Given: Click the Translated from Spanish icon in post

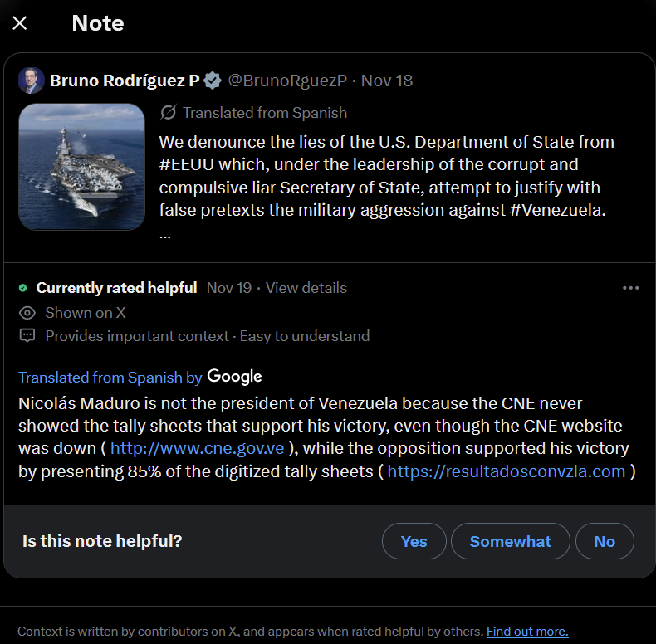Looking at the screenshot, I should (x=169, y=113).
